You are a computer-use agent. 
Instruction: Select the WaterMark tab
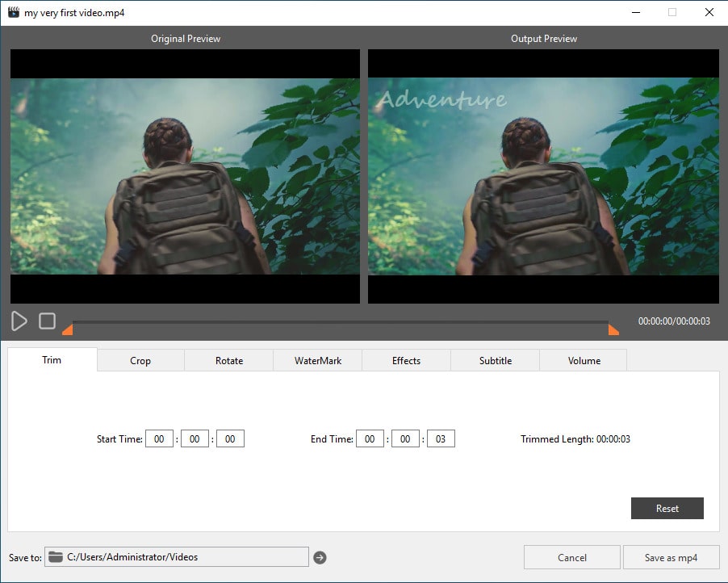pos(318,360)
